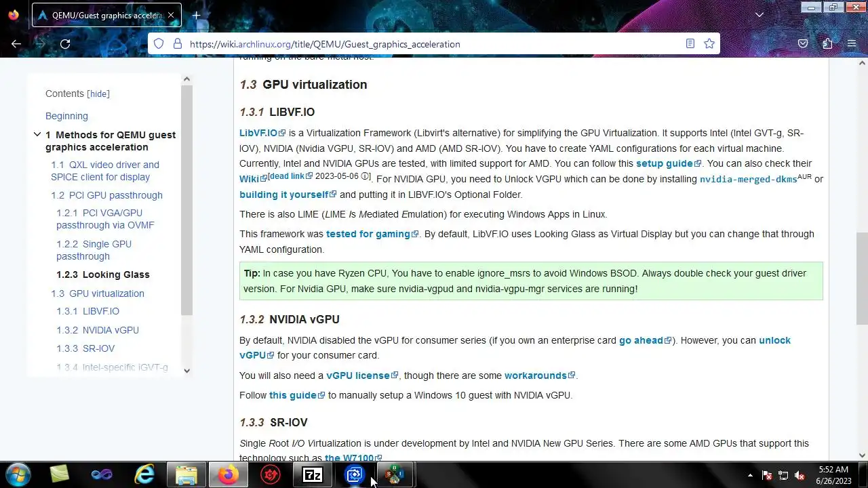
Task: Follow the setup guide link
Action: click(x=669, y=163)
